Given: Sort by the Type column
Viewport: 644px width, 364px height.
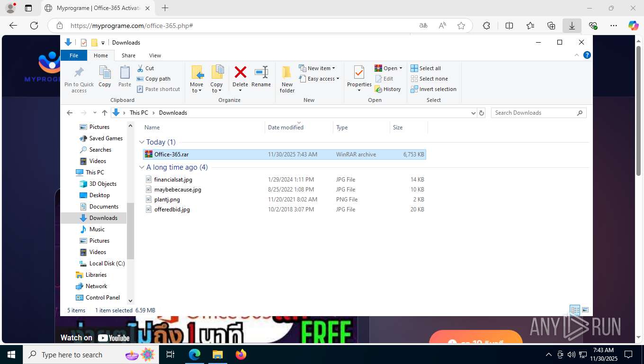Looking at the screenshot, I should pos(361,127).
